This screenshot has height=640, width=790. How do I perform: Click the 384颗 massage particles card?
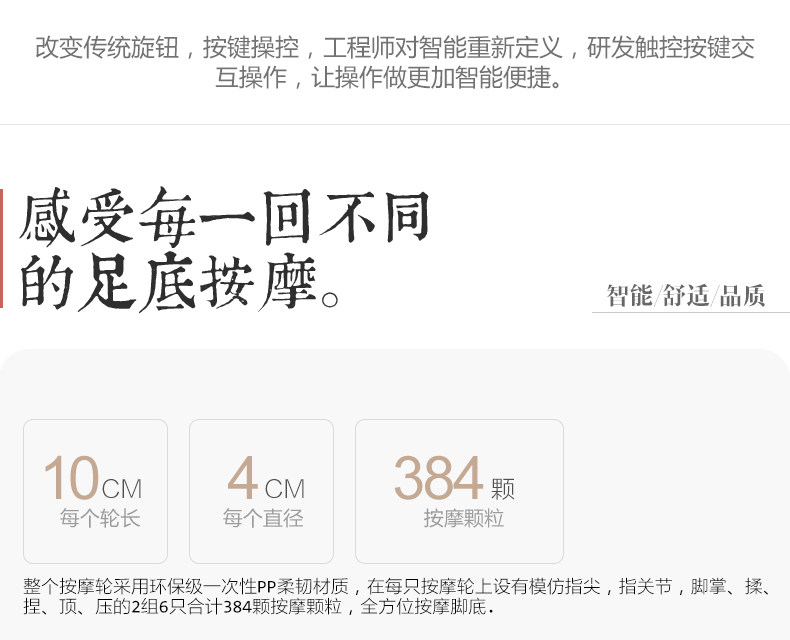pos(459,491)
